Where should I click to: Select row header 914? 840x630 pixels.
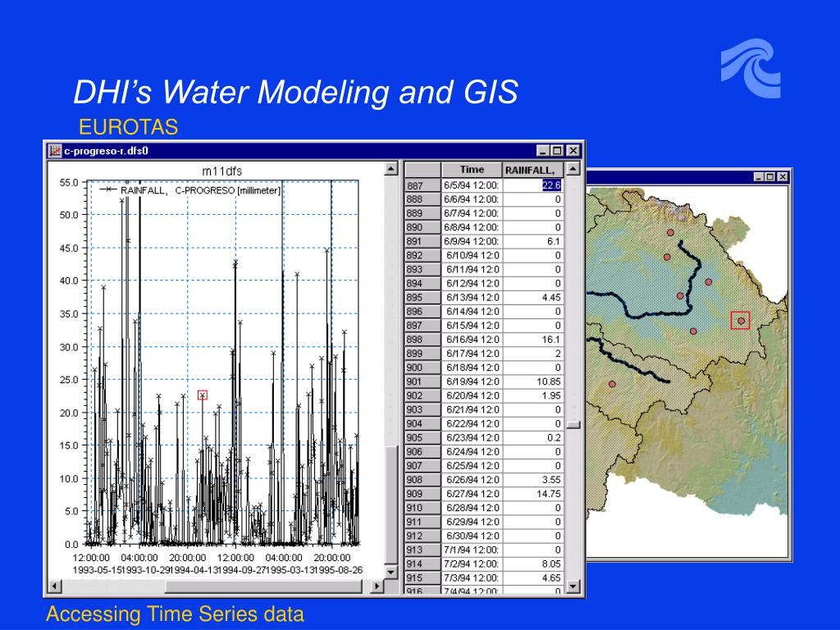pyautogui.click(x=422, y=564)
